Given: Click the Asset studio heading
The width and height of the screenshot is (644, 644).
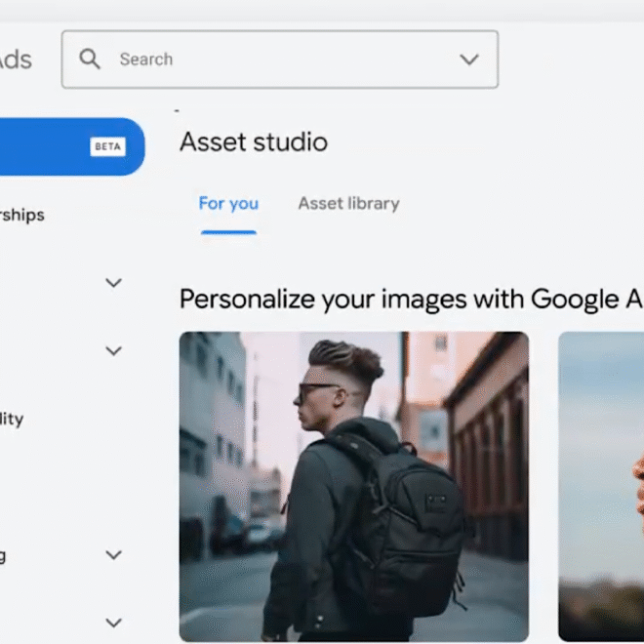Looking at the screenshot, I should (x=254, y=142).
